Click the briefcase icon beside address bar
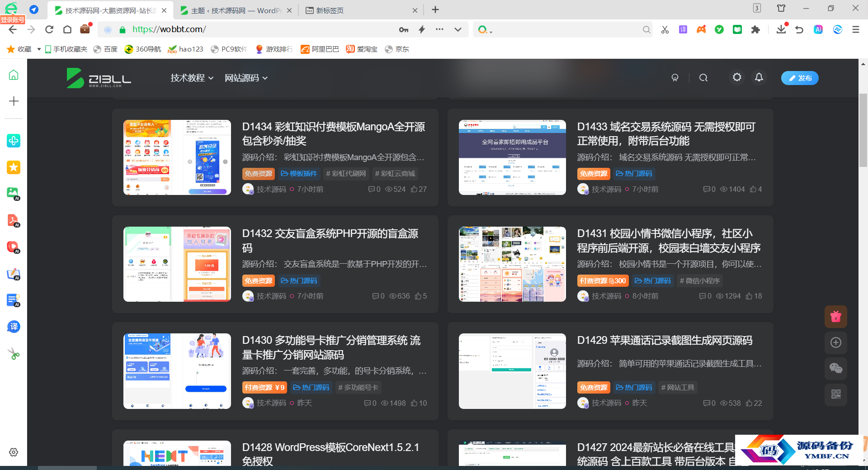The image size is (868, 470). [85, 29]
